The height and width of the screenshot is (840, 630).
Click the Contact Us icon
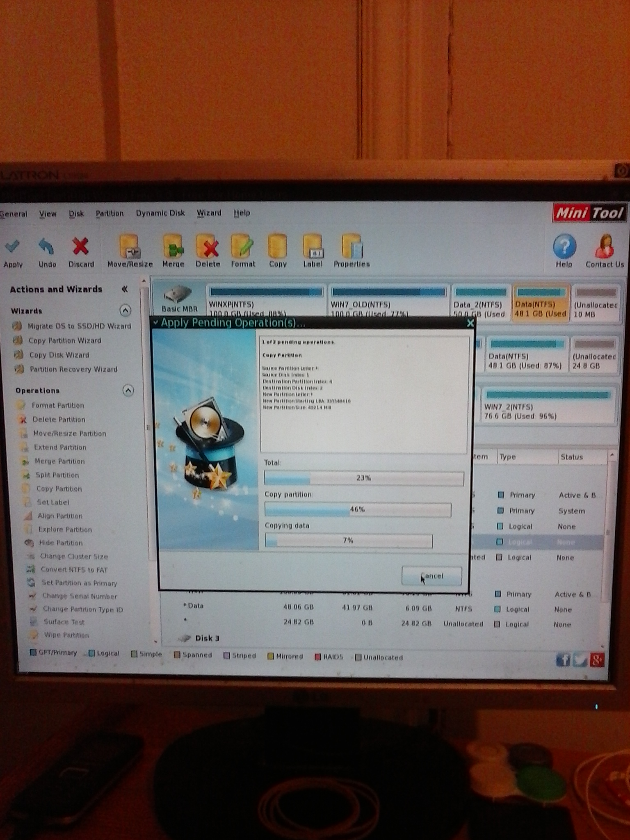pos(605,246)
